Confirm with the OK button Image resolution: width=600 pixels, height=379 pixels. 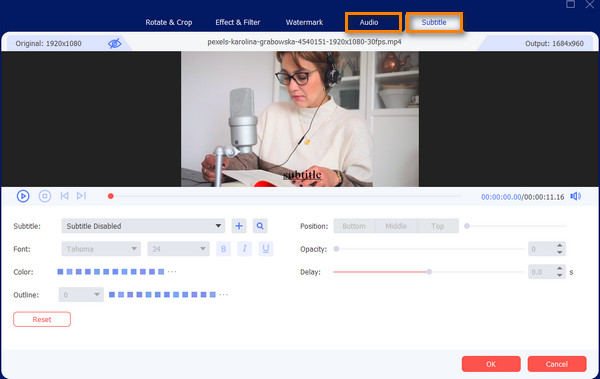click(491, 364)
